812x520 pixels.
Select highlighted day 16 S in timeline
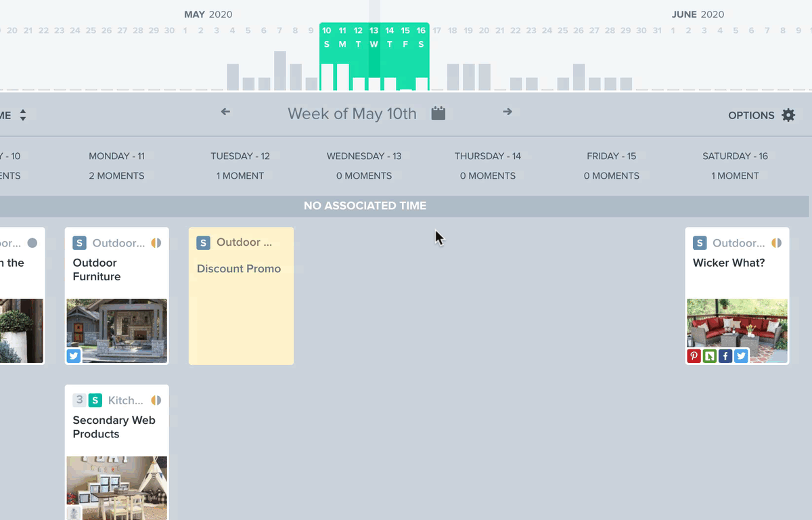click(421, 37)
